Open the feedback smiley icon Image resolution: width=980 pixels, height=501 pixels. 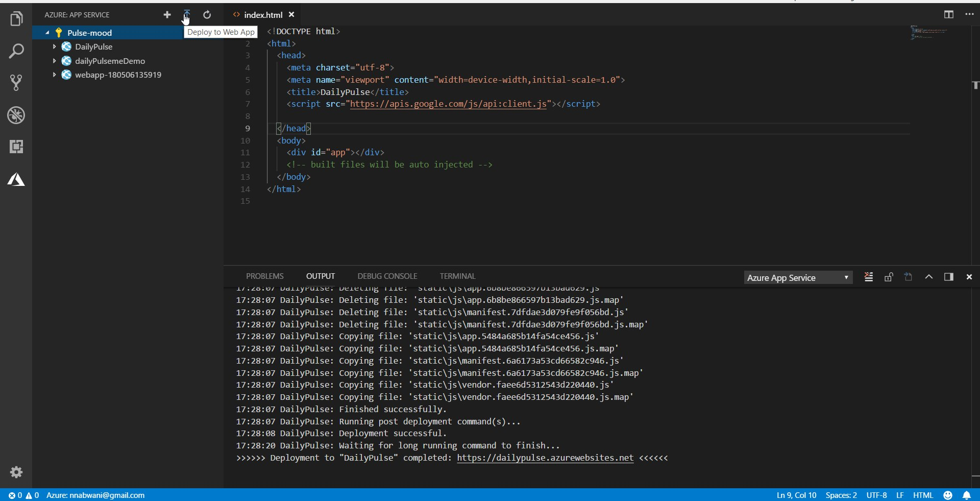(948, 495)
